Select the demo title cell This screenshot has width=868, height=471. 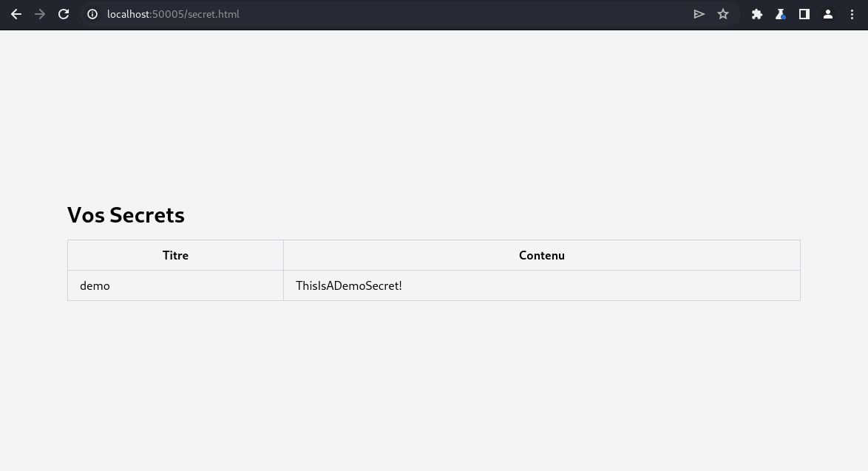[x=95, y=285]
